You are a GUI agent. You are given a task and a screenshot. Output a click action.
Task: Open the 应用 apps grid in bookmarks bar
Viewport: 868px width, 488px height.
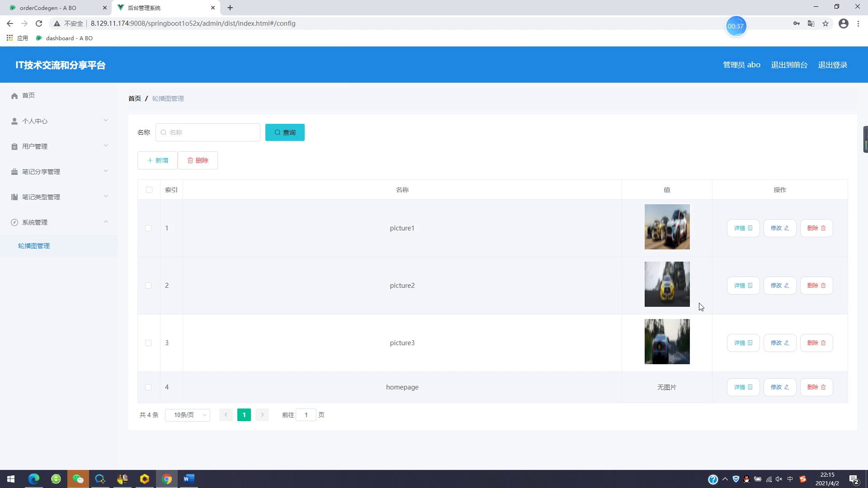tap(17, 38)
